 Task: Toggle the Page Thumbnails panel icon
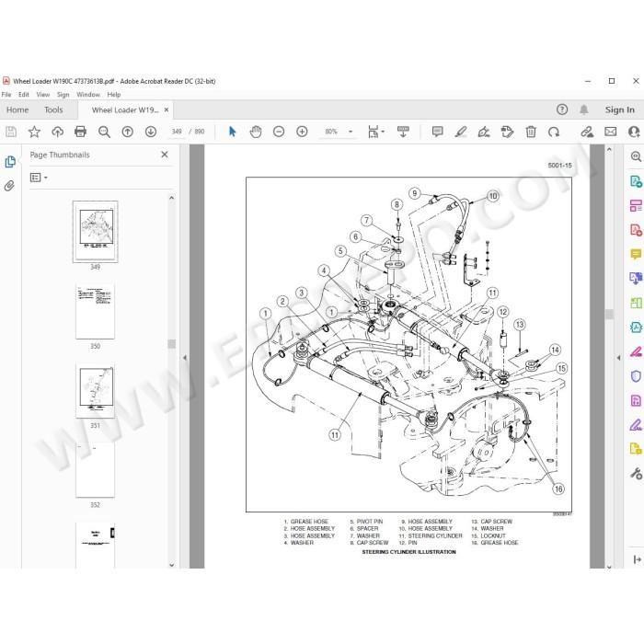(x=10, y=161)
